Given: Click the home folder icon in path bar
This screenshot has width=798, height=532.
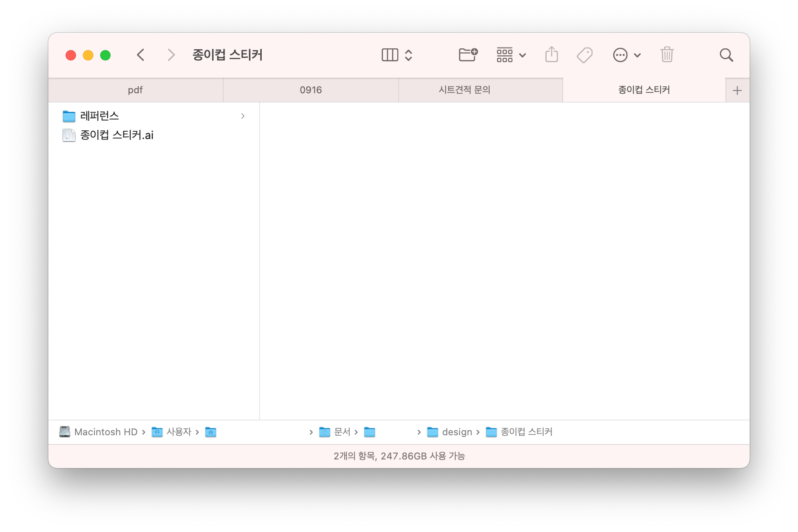Looking at the screenshot, I should [x=211, y=432].
